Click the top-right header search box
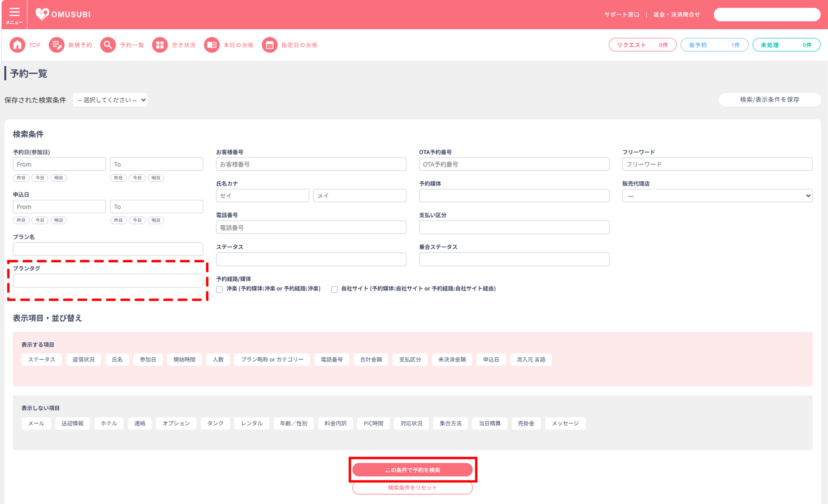The height and width of the screenshot is (504, 828). (x=767, y=14)
